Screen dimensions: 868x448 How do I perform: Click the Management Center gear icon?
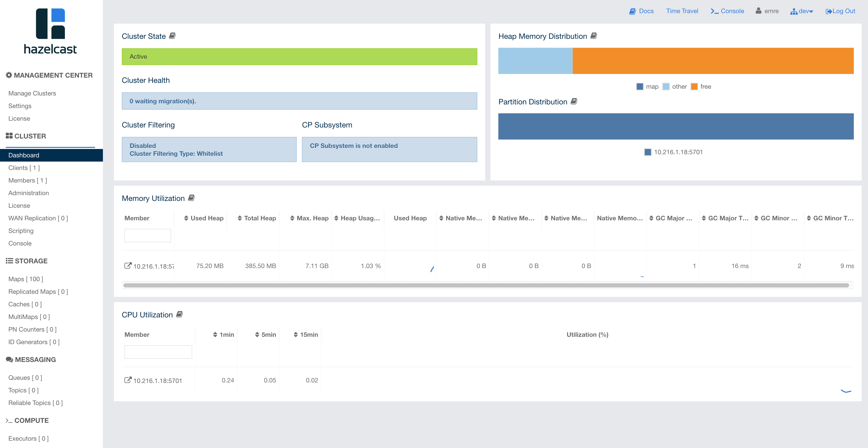9,75
